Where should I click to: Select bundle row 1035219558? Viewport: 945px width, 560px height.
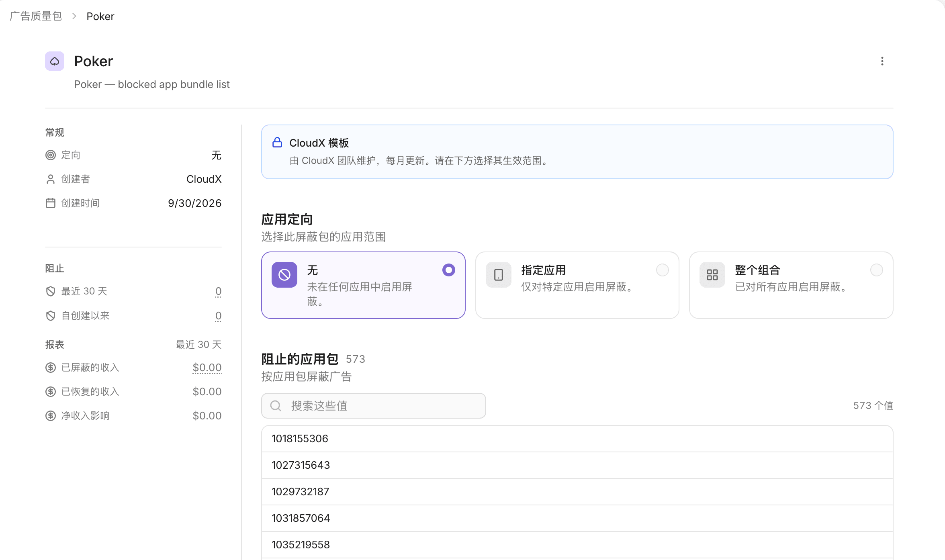click(577, 545)
